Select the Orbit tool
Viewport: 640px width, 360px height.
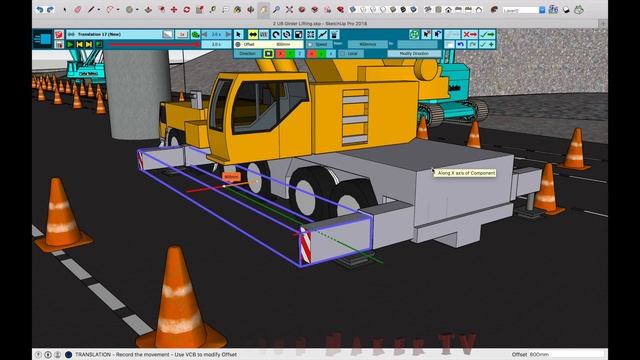[251, 9]
